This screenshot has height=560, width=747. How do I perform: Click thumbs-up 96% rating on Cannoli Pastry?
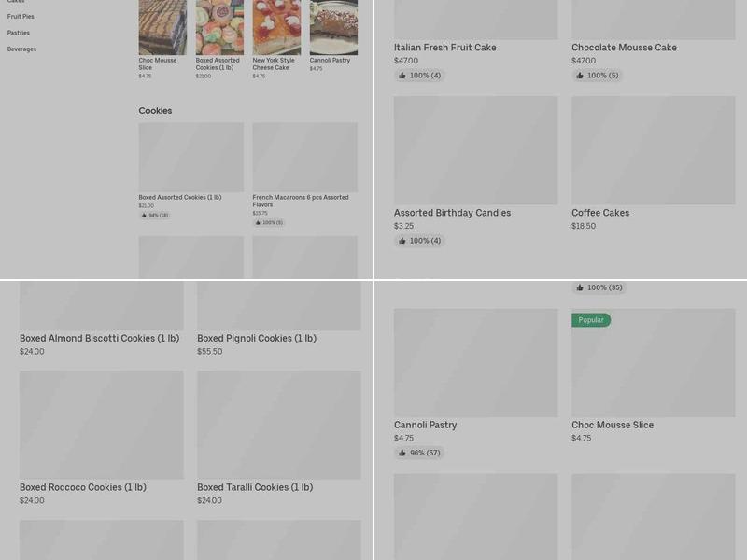point(419,453)
